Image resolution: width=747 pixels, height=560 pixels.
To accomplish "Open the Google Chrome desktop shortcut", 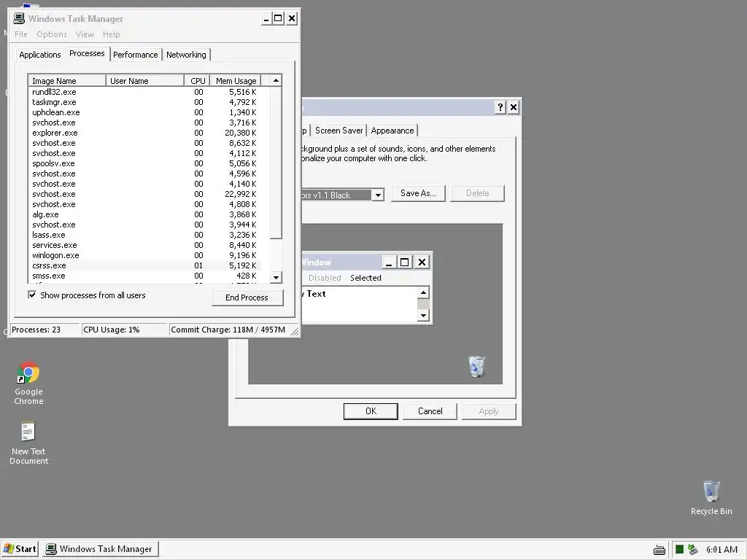I will point(28,382).
